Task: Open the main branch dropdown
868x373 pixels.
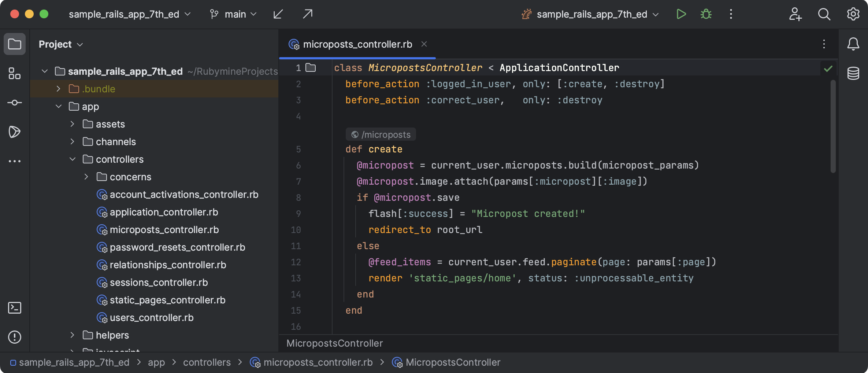Action: tap(233, 14)
